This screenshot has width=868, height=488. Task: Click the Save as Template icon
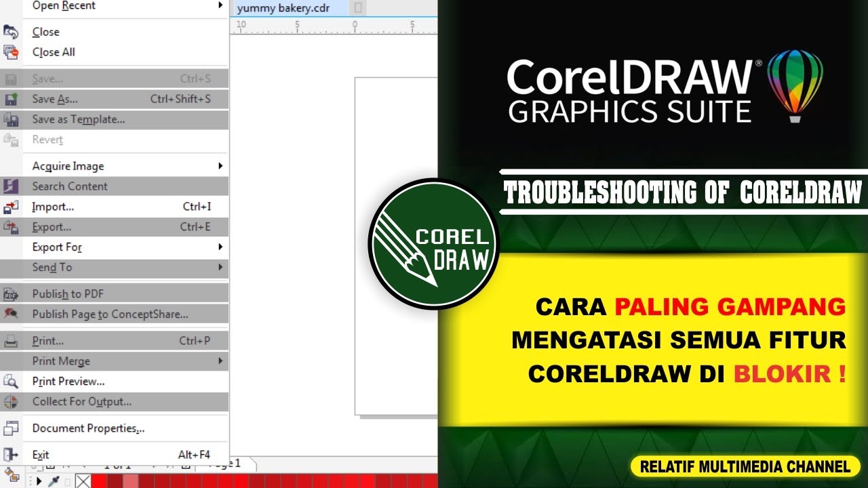click(11, 120)
